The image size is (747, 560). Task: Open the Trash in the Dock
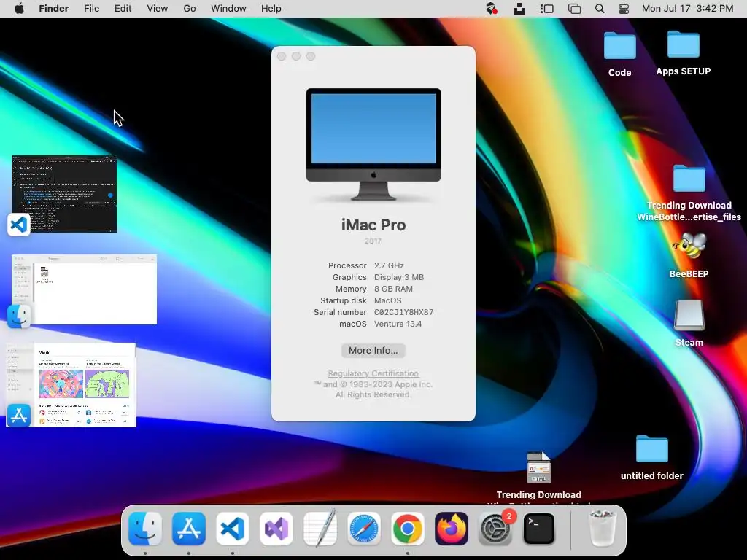(602, 529)
